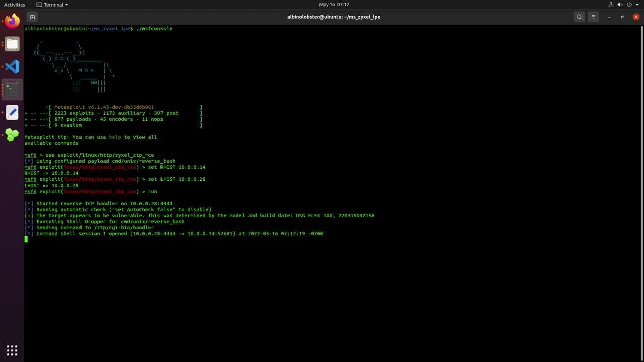Open the Text Editor from the dock
Screen dimensions: 644x362
(12, 112)
